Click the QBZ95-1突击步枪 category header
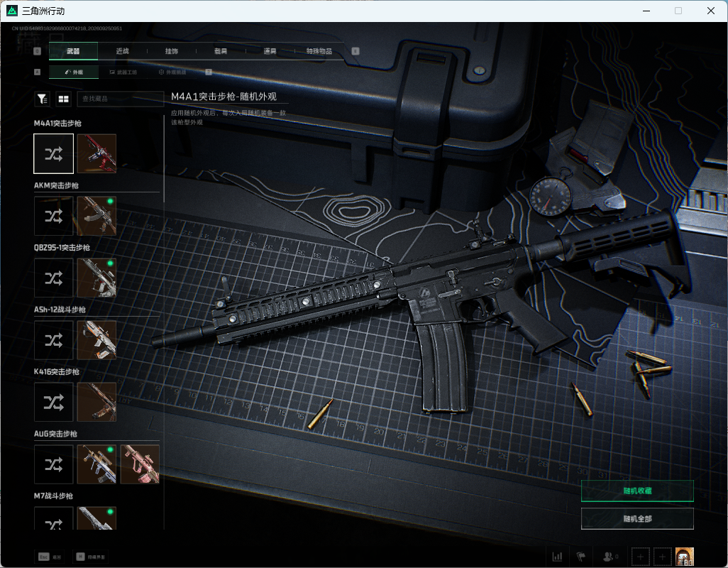The height and width of the screenshot is (568, 728). click(x=62, y=248)
